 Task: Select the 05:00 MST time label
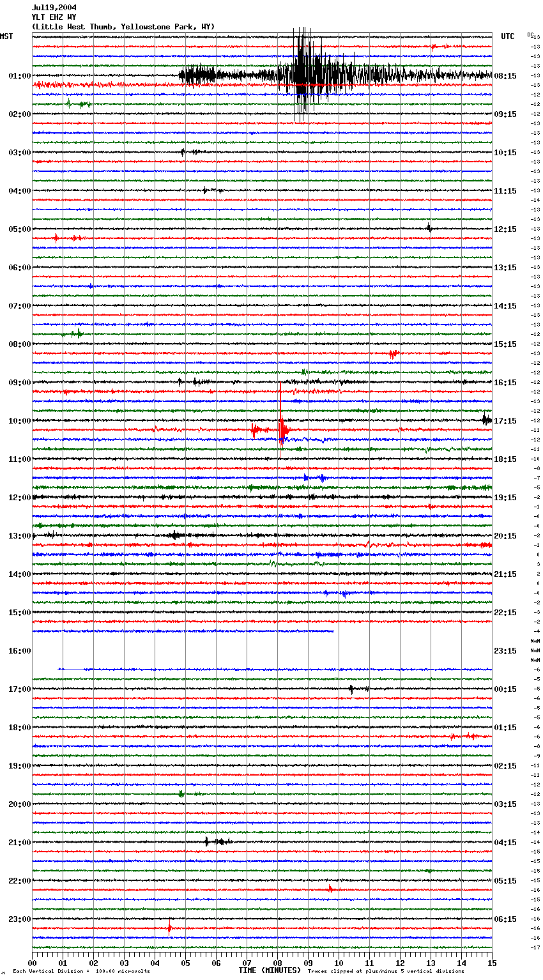pyautogui.click(x=20, y=229)
